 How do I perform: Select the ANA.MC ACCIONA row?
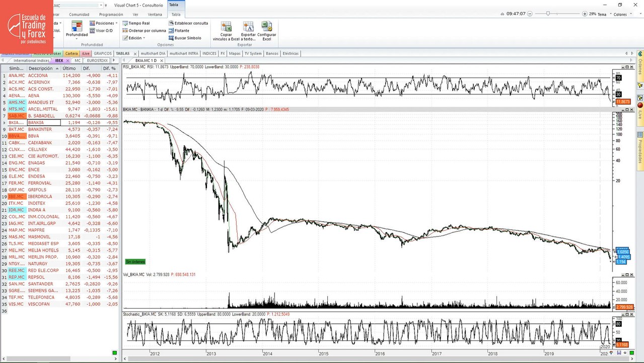[x=59, y=76]
